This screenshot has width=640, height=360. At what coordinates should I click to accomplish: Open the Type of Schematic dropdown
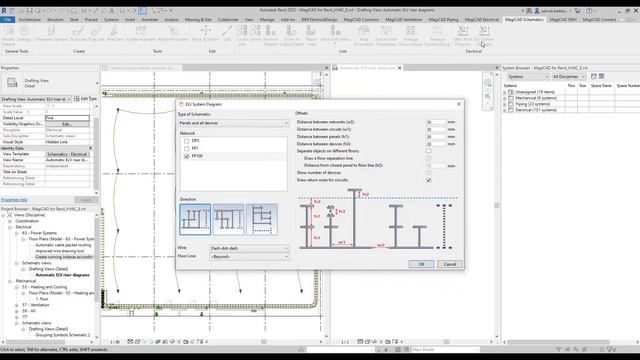[x=234, y=123]
